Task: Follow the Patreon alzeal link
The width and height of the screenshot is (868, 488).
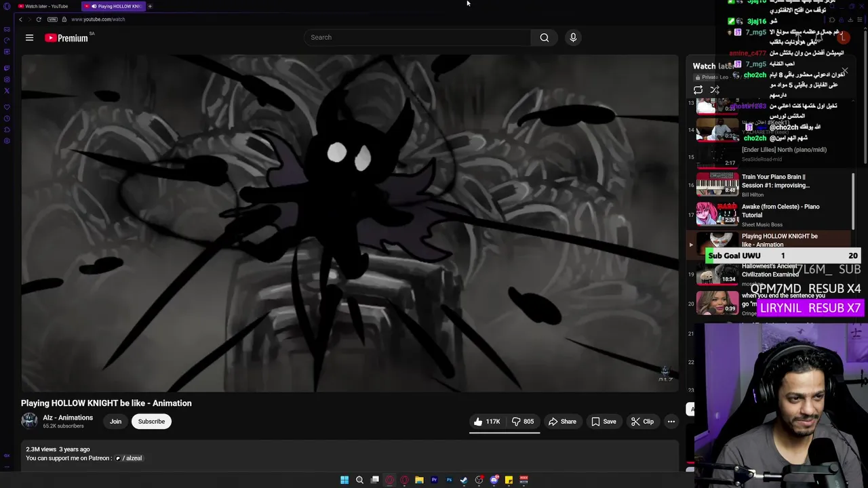Action: click(x=129, y=458)
